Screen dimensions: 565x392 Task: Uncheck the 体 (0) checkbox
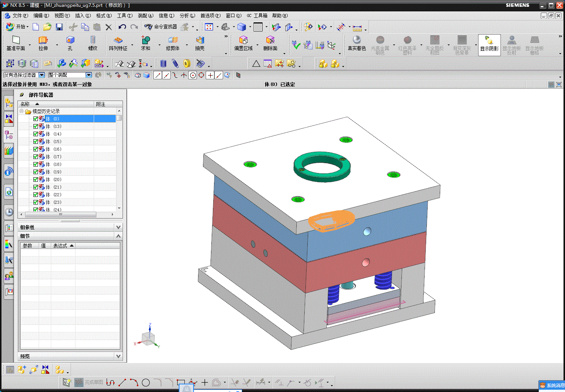(36, 119)
